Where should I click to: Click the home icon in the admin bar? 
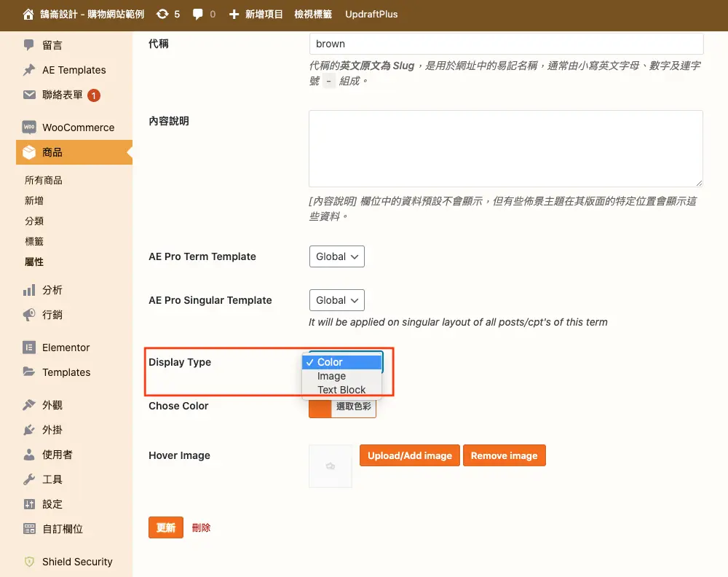[28, 15]
